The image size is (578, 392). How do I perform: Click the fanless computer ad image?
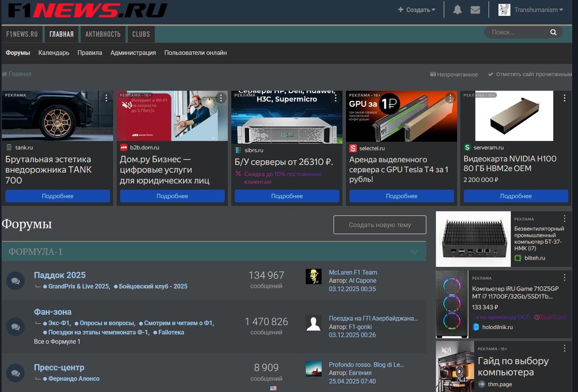473,239
